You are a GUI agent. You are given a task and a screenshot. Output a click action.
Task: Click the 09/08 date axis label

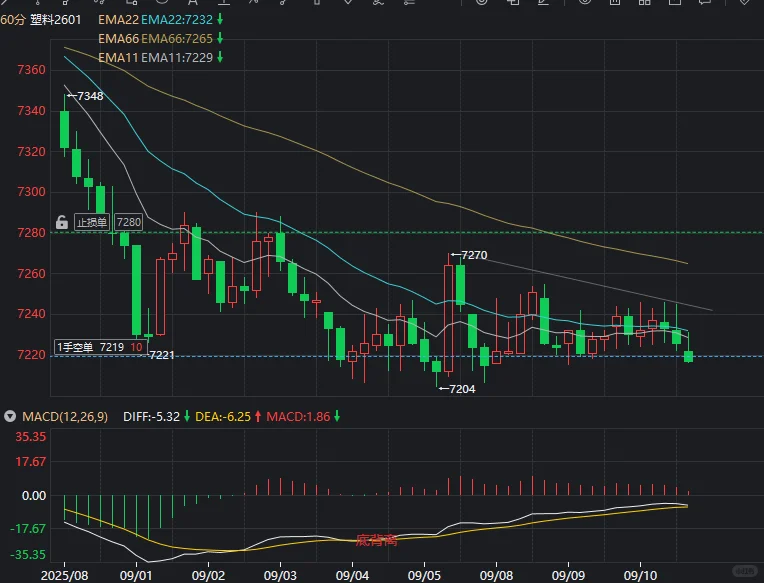[496, 576]
